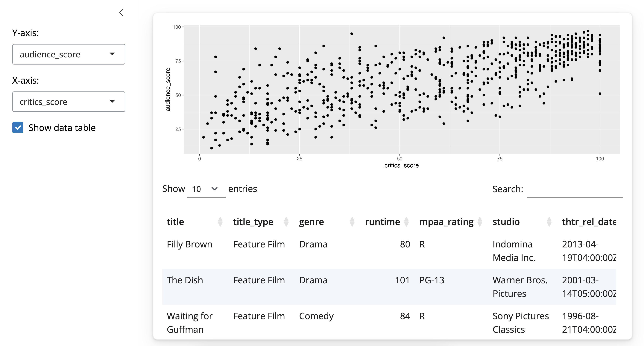Sort table by the title column
The image size is (644, 346).
tap(195, 222)
